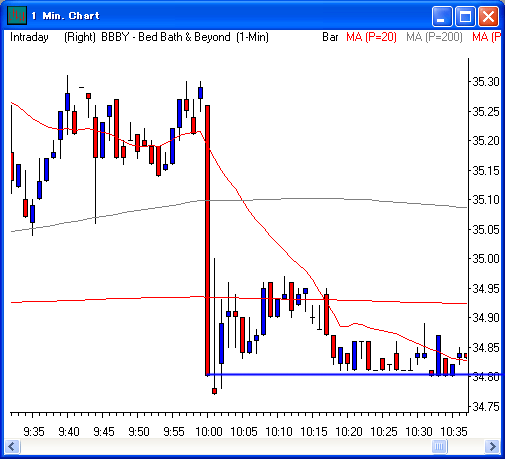The height and width of the screenshot is (459, 505).
Task: Click the 10:35 time axis label
Action: click(454, 432)
